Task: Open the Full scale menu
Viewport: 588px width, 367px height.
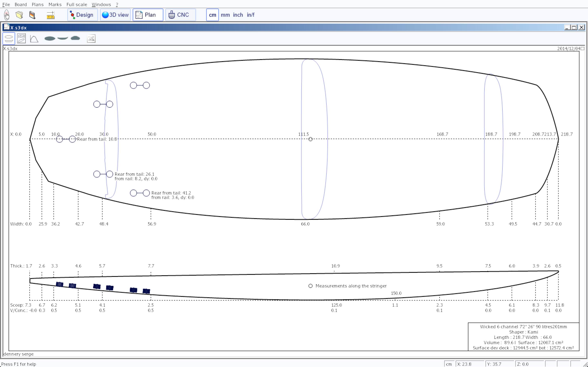Action: point(77,4)
